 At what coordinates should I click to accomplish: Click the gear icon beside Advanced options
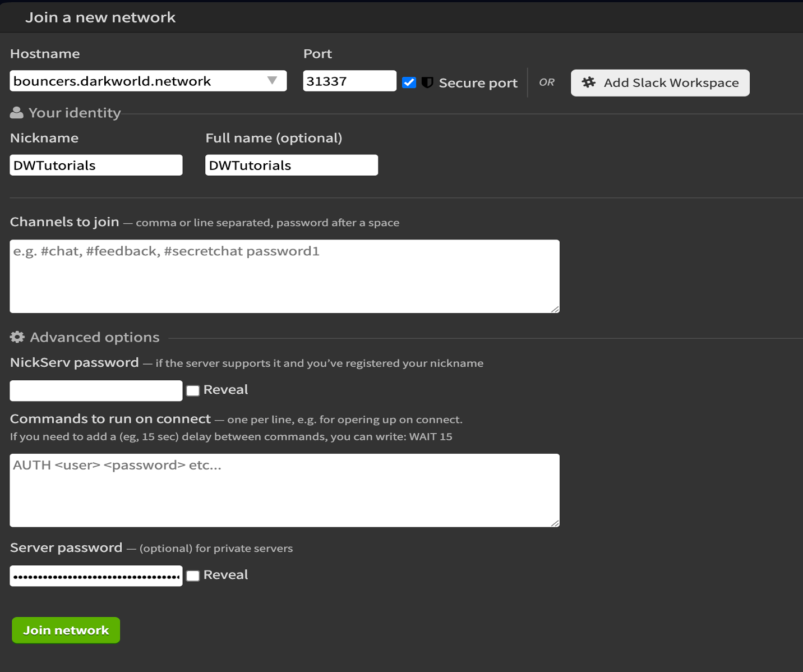[x=17, y=337]
